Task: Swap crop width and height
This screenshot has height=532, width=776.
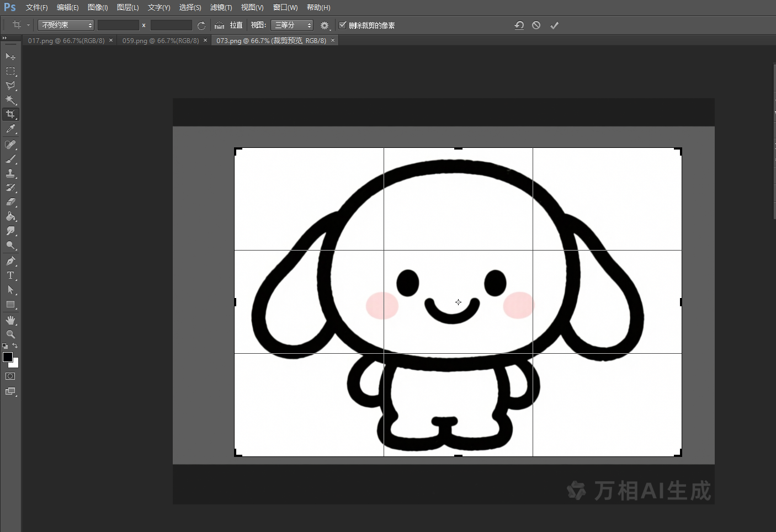Action: coord(201,25)
